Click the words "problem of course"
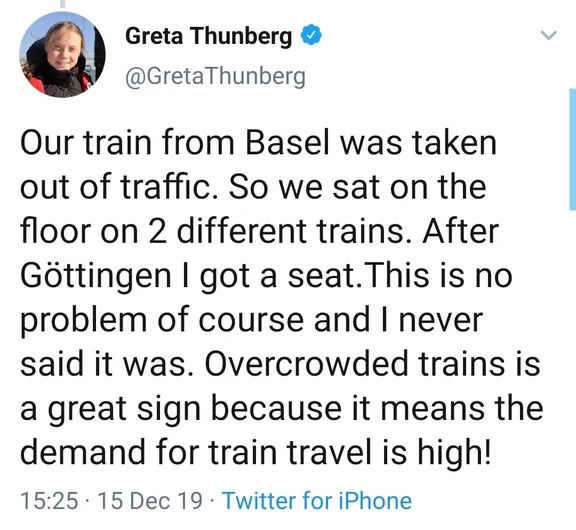The width and height of the screenshot is (576, 530). click(162, 321)
